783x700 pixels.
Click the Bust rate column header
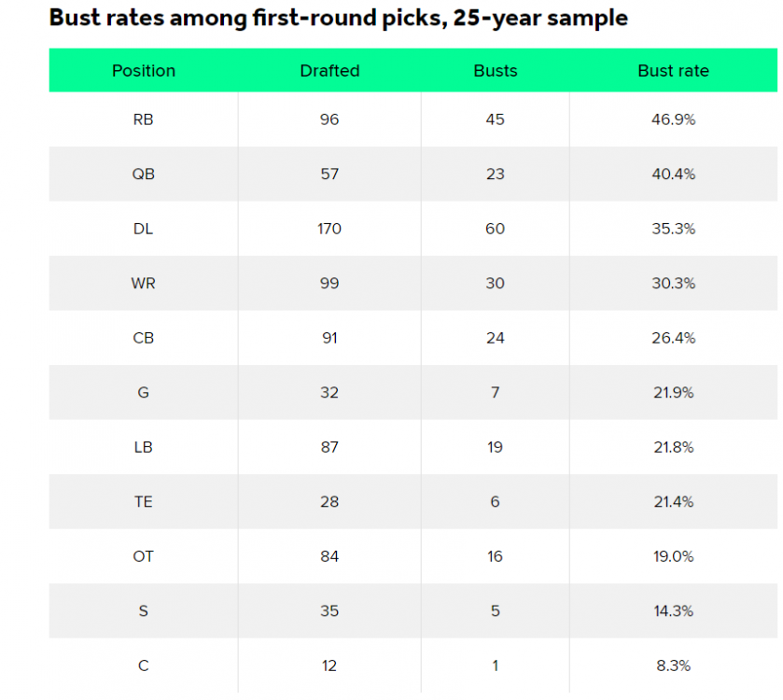[x=673, y=71]
